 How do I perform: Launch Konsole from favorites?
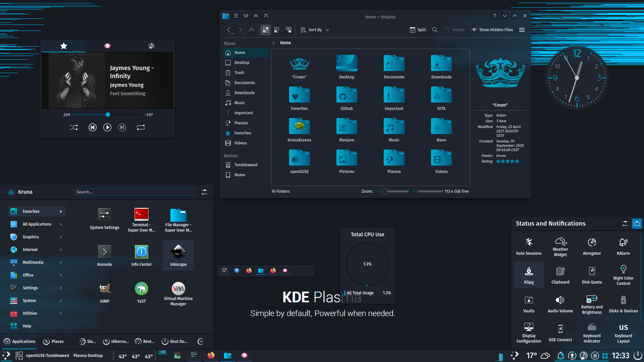pyautogui.click(x=104, y=255)
